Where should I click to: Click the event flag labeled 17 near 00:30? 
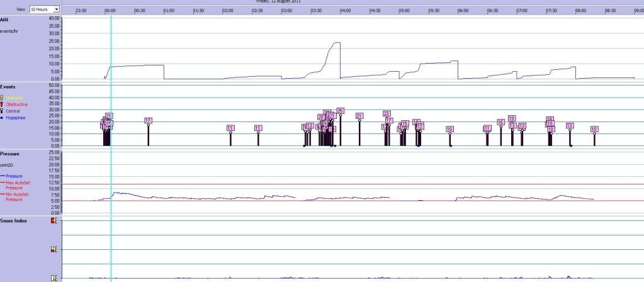(x=148, y=120)
